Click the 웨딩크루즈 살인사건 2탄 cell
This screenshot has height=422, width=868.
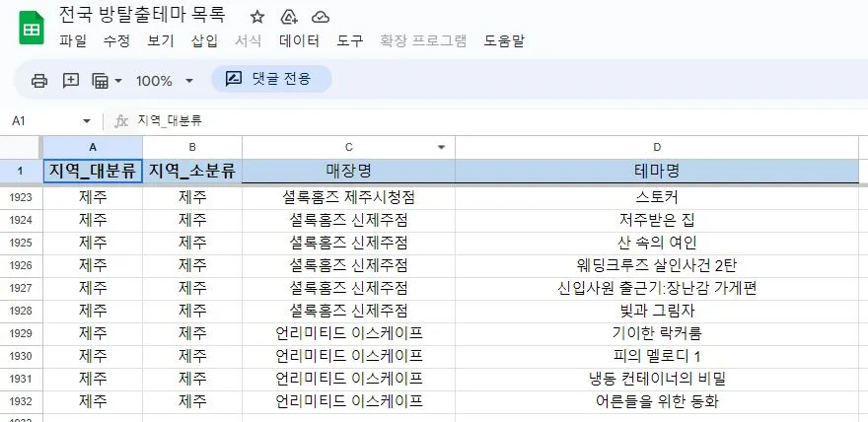(x=657, y=266)
